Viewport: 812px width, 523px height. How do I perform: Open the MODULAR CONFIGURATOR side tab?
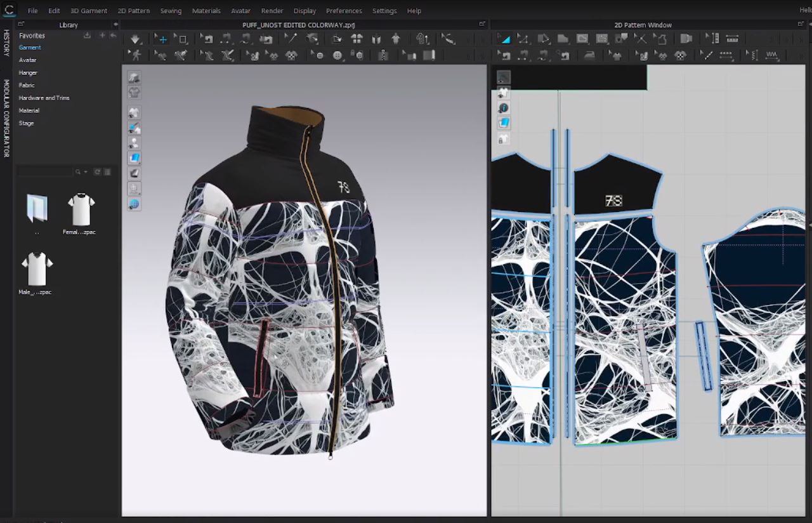click(x=7, y=118)
